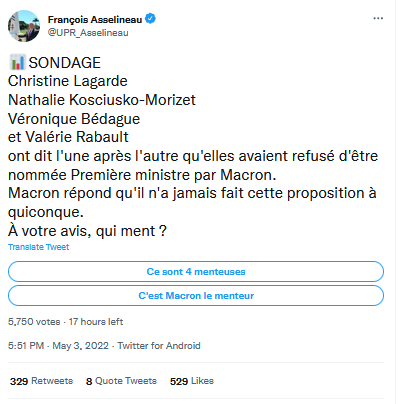This screenshot has height=404, width=399.
Task: View the 529 Likes list
Action: pos(192,381)
